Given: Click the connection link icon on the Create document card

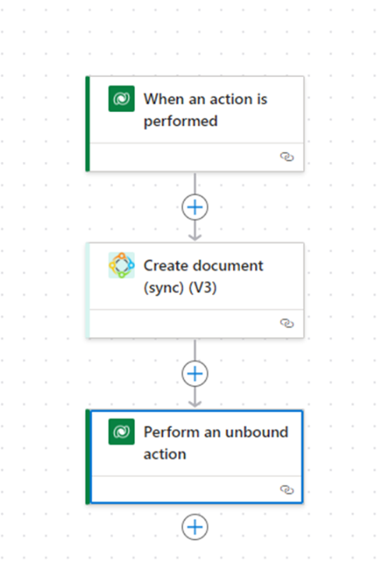Looking at the screenshot, I should 287,323.
